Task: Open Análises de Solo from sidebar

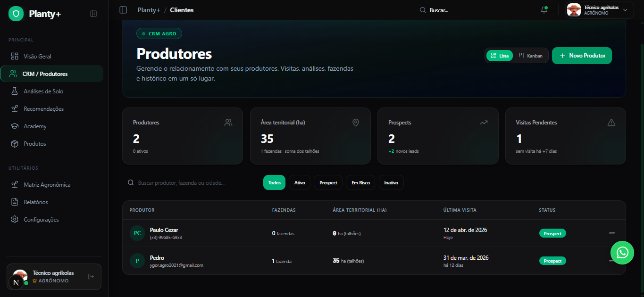Action: click(x=43, y=91)
